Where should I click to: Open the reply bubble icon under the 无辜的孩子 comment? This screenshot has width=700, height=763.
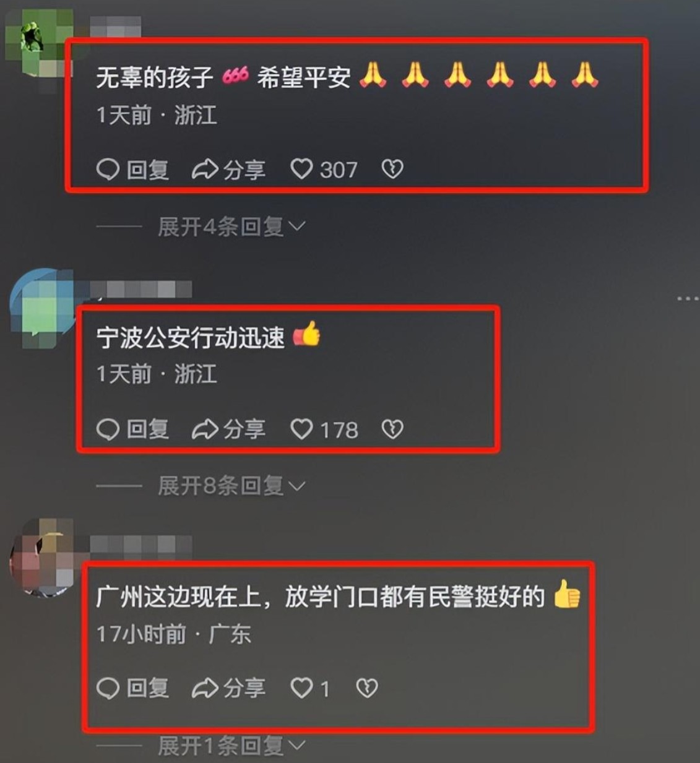coord(108,169)
